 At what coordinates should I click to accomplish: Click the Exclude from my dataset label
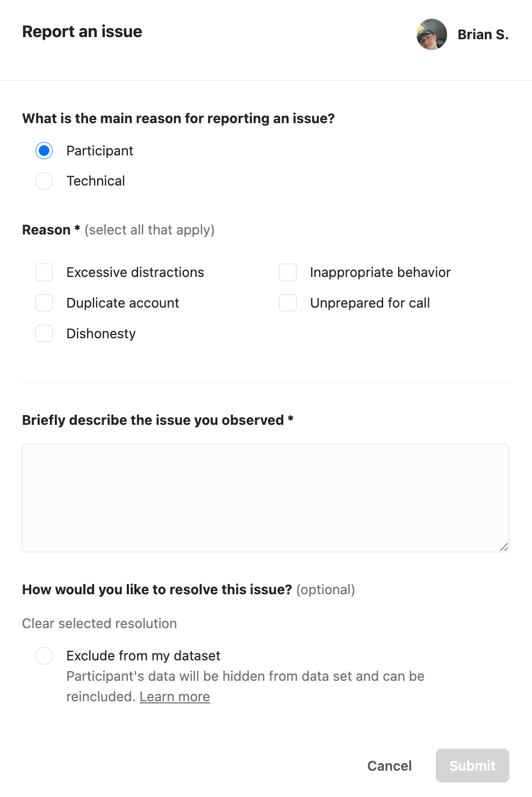[x=143, y=656]
